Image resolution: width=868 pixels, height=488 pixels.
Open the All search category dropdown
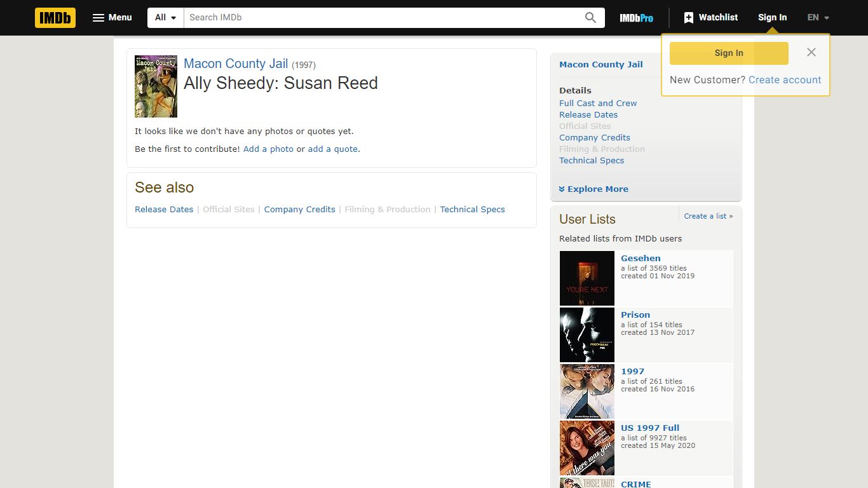[x=166, y=18]
